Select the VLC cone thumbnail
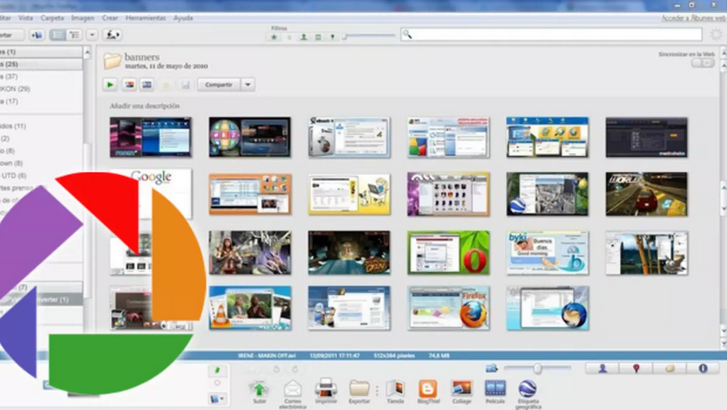This screenshot has width=727, height=410. pyautogui.click(x=250, y=308)
